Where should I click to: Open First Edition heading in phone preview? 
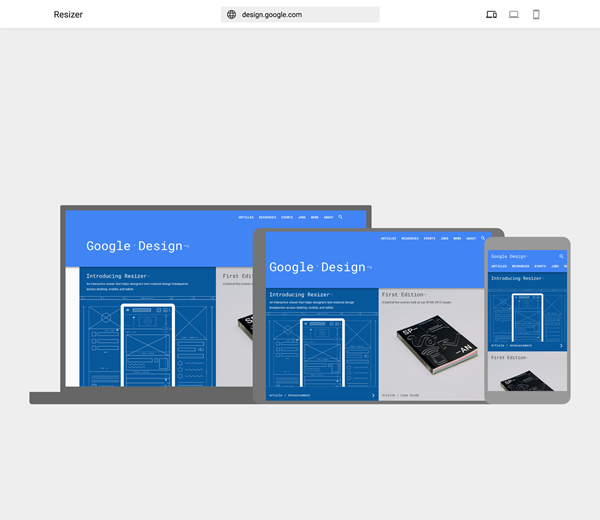coord(509,357)
